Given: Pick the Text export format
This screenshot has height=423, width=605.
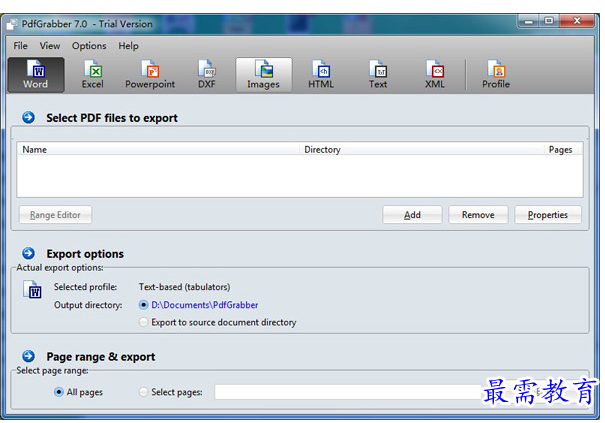Looking at the screenshot, I should [378, 75].
